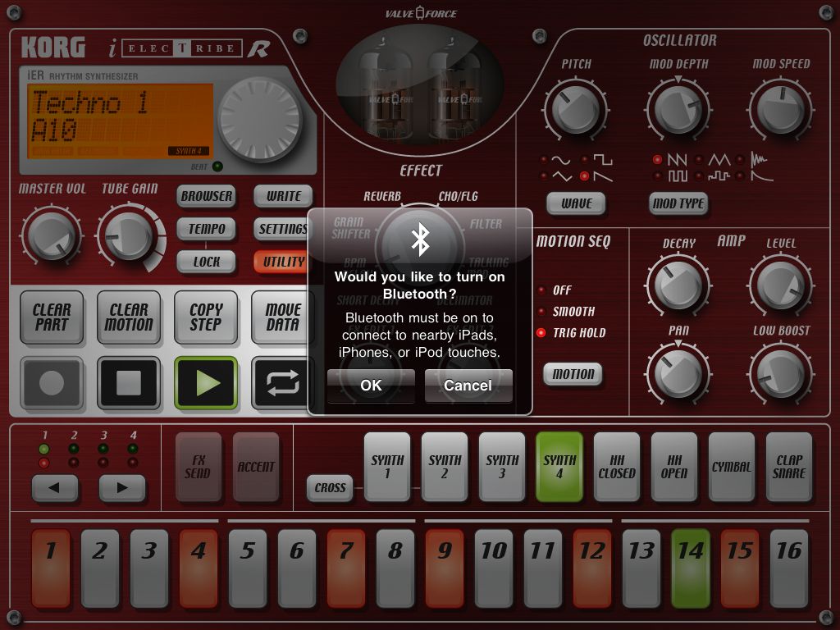Select square modulation type icon
840x630 pixels.
[x=677, y=176]
